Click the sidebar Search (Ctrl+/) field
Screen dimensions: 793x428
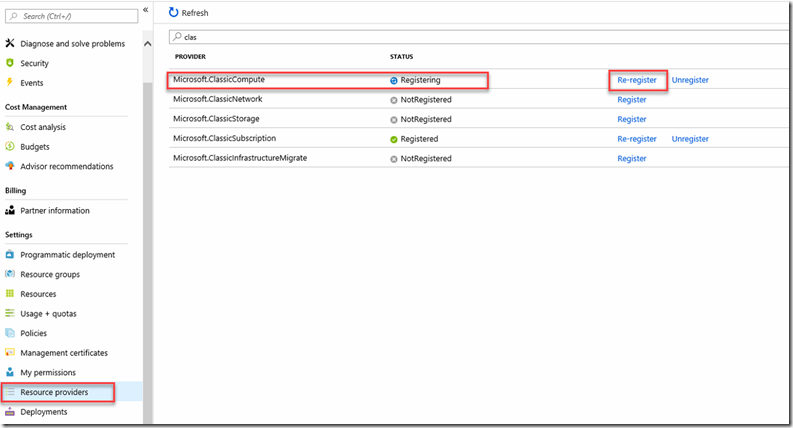point(71,16)
